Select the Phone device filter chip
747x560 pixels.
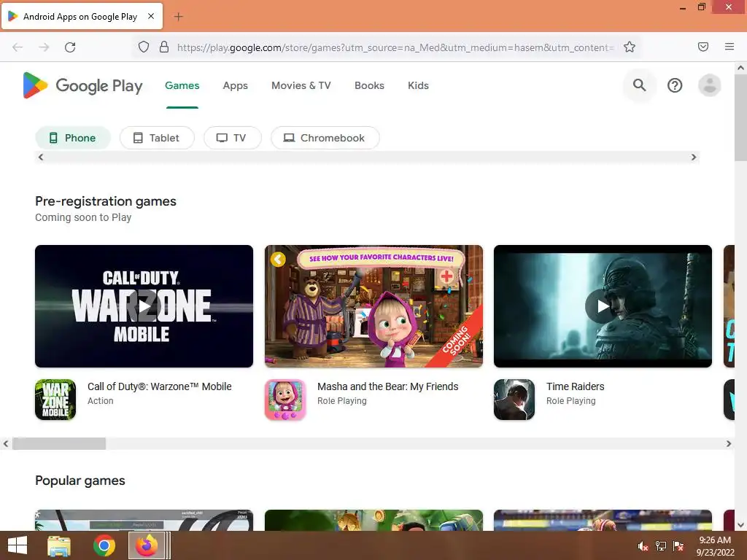[x=73, y=138]
